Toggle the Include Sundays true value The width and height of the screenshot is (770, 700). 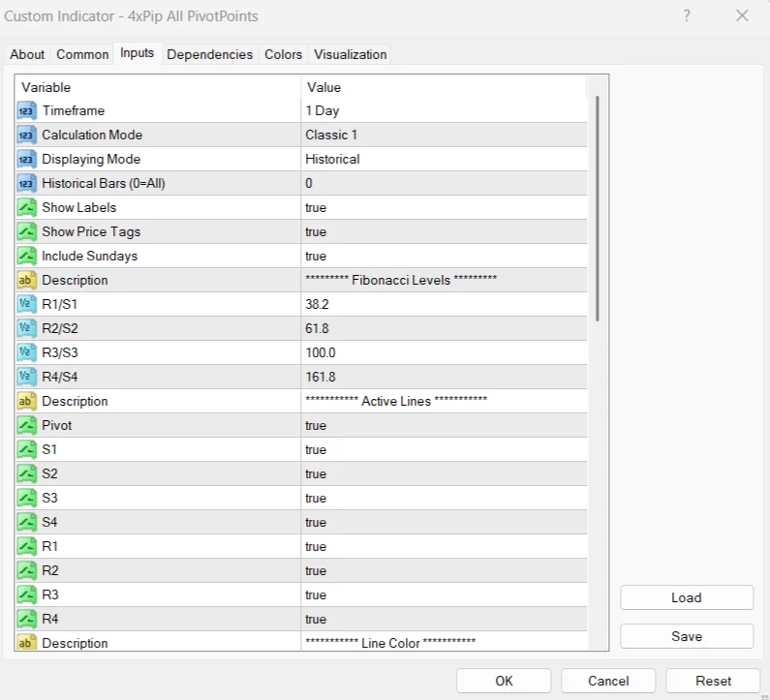click(x=444, y=257)
